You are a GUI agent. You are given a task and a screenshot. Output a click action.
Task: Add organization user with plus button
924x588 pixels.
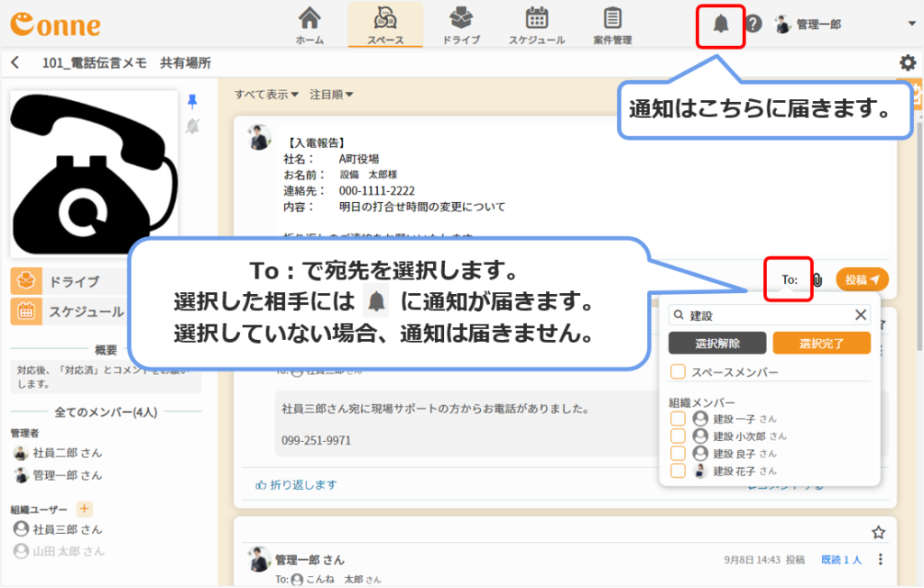click(x=84, y=509)
